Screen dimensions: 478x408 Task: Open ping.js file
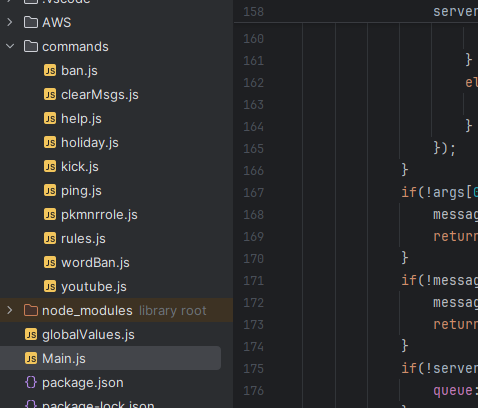tap(81, 191)
